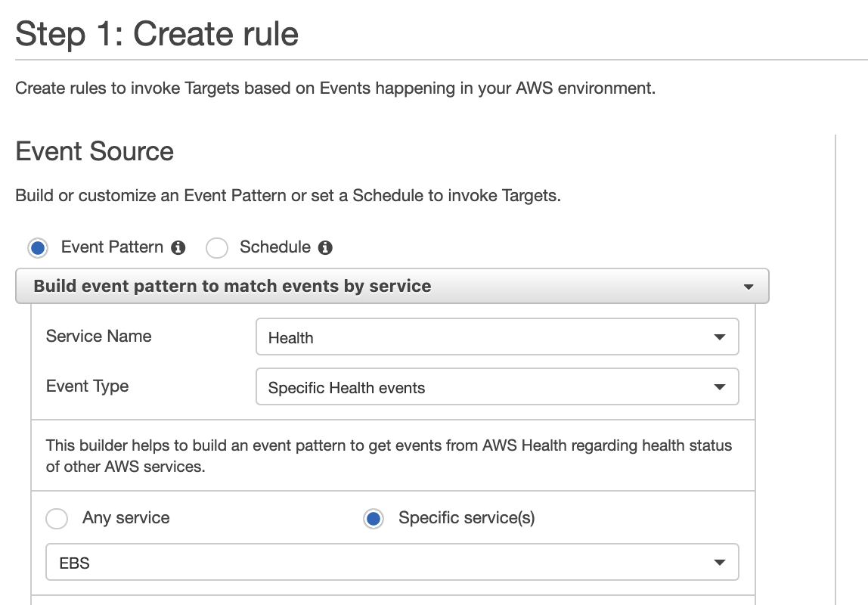Click the builder description about AWS Health text
This screenshot has height=605, width=868.
(389, 456)
